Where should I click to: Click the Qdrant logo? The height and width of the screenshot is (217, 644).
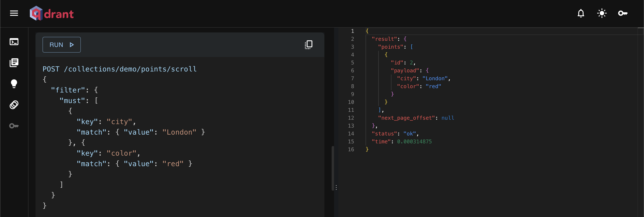click(51, 13)
